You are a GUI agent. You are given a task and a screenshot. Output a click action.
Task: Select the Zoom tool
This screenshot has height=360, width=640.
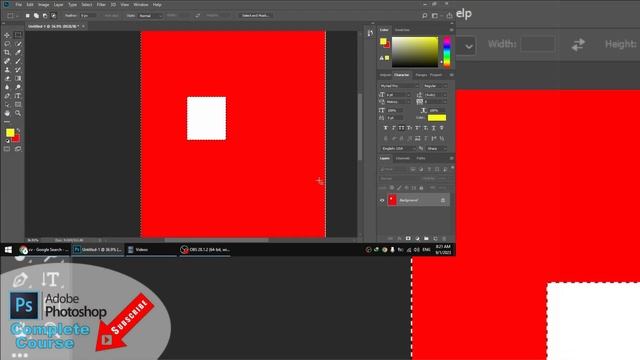pos(18,113)
